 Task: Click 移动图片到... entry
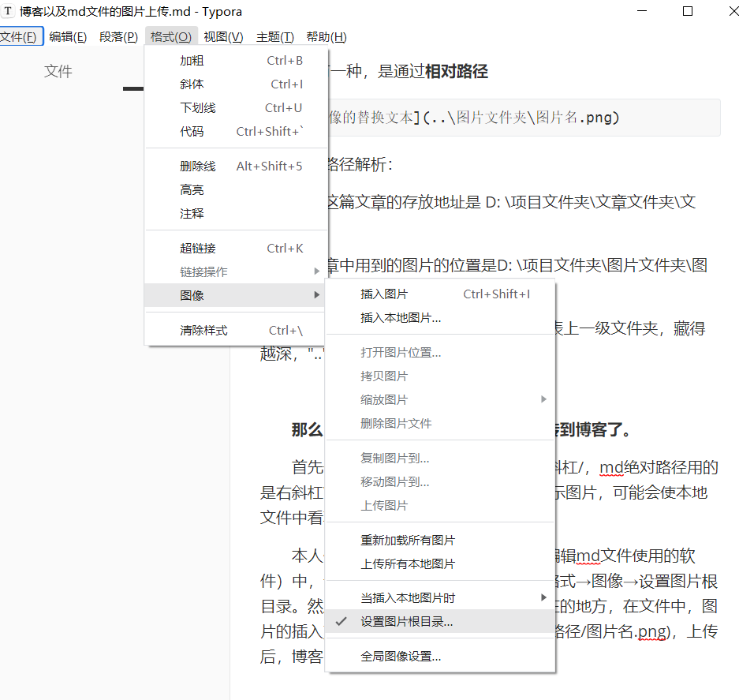440,481
